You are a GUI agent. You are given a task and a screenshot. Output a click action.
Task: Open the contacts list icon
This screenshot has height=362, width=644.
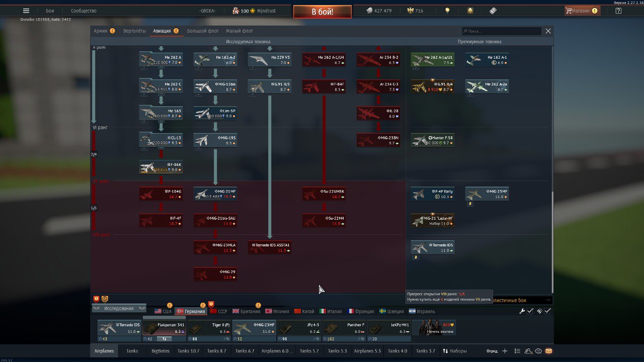click(529, 351)
